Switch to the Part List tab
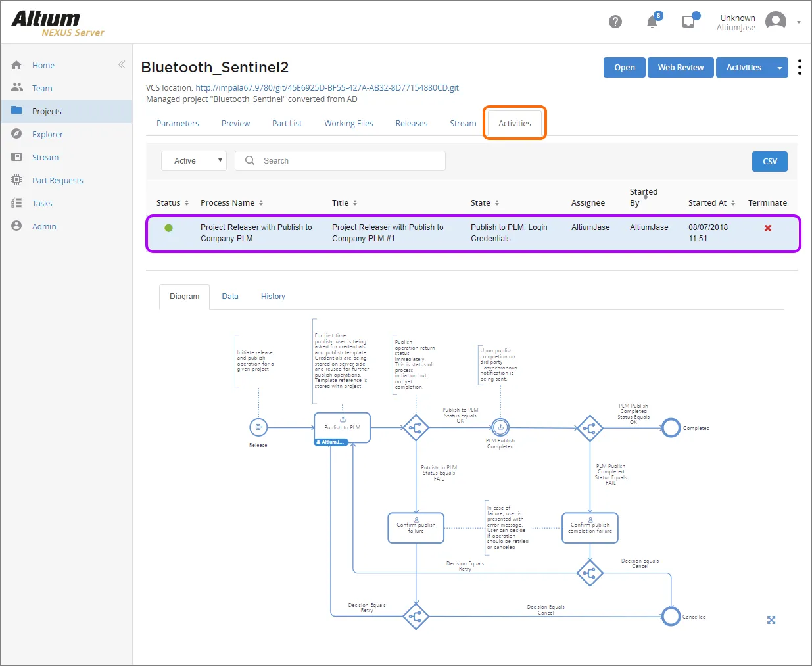812x666 pixels. [287, 123]
